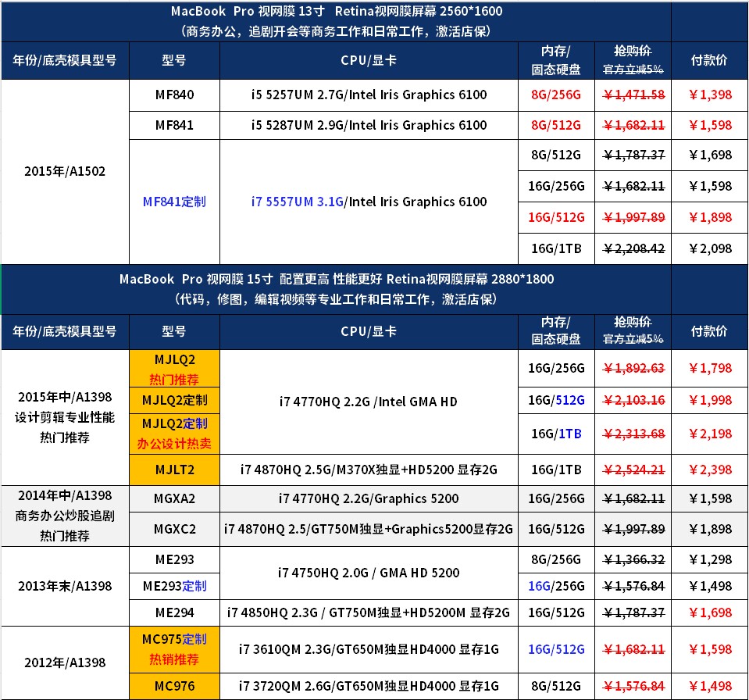The width and height of the screenshot is (749, 700).
Task: Select the plain MF841 model cell
Action: pos(174,125)
